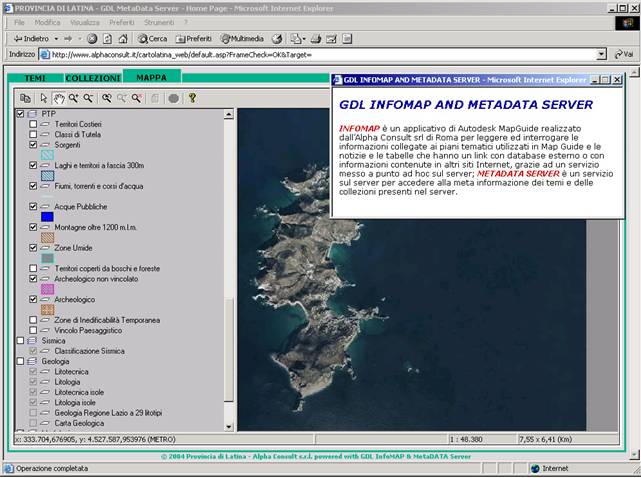Click the orange Archeologico legend swatch

(47, 310)
